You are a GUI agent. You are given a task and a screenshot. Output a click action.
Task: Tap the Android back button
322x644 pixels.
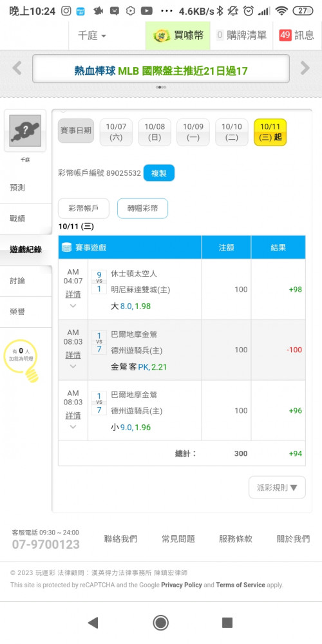93,623
